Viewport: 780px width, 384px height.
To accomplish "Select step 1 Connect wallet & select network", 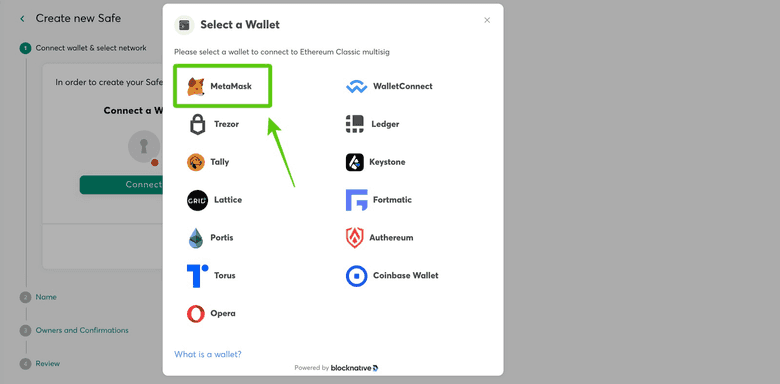I will coord(91,48).
